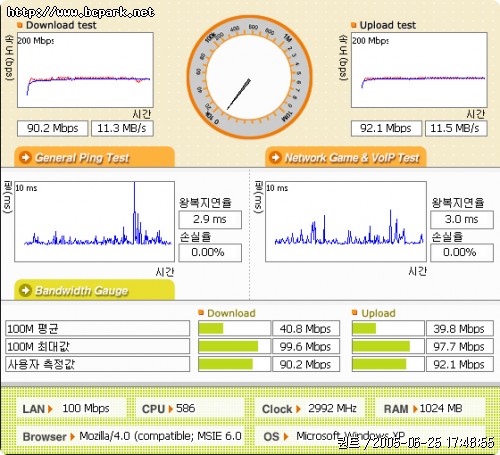Click the arrow icon on Bandwidth Gauge
The width and height of the screenshot is (500, 455).
tap(25, 290)
